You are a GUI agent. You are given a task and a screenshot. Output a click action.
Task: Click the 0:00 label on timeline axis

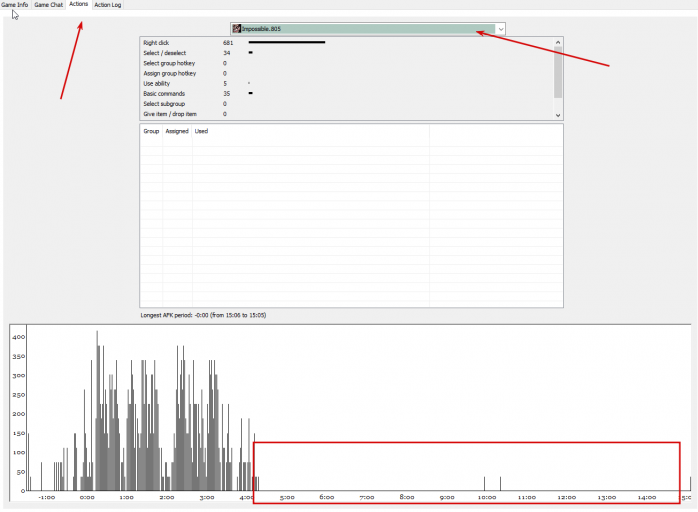[x=87, y=497]
